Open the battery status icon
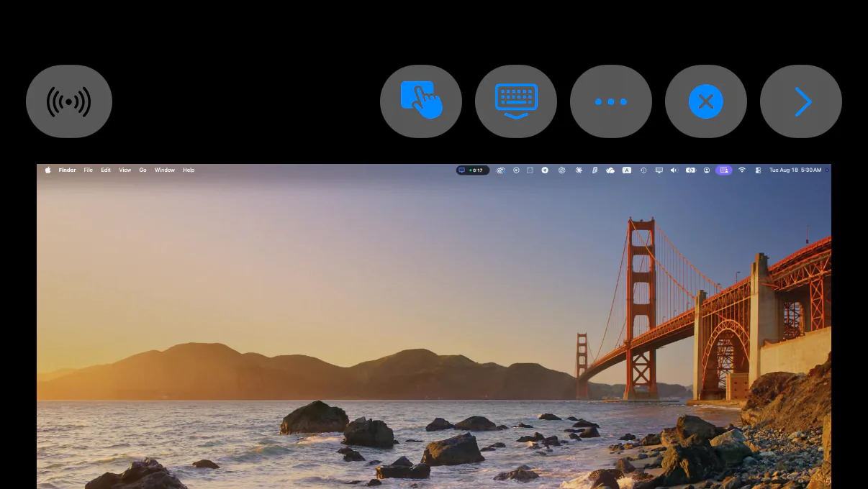The width and height of the screenshot is (868, 489). (691, 170)
